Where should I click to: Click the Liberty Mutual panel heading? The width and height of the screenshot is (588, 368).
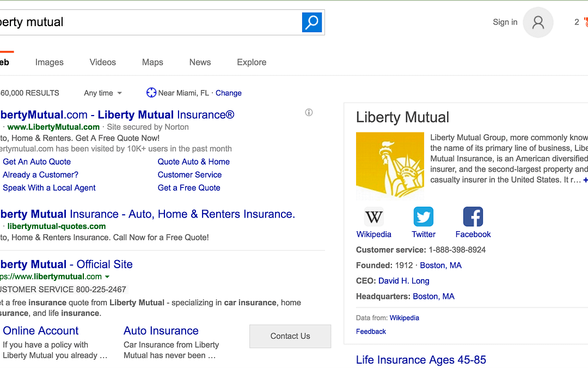[x=402, y=117]
